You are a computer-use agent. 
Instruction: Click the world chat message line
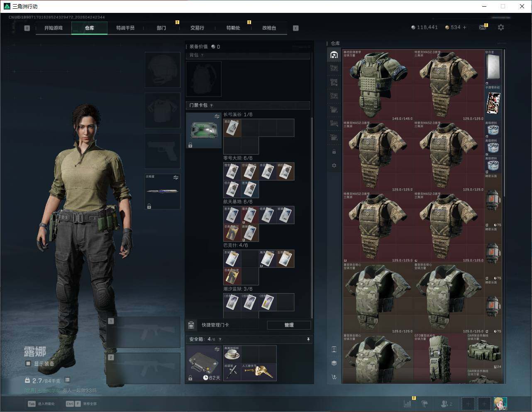click(61, 390)
